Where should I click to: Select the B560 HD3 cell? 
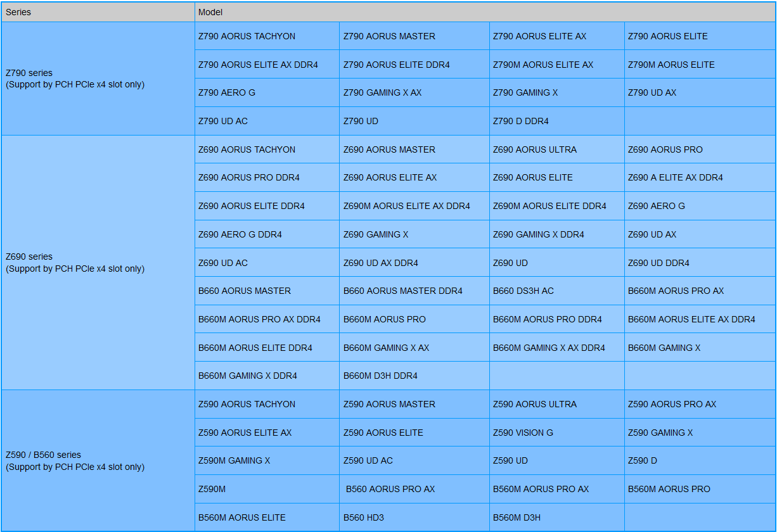click(414, 517)
